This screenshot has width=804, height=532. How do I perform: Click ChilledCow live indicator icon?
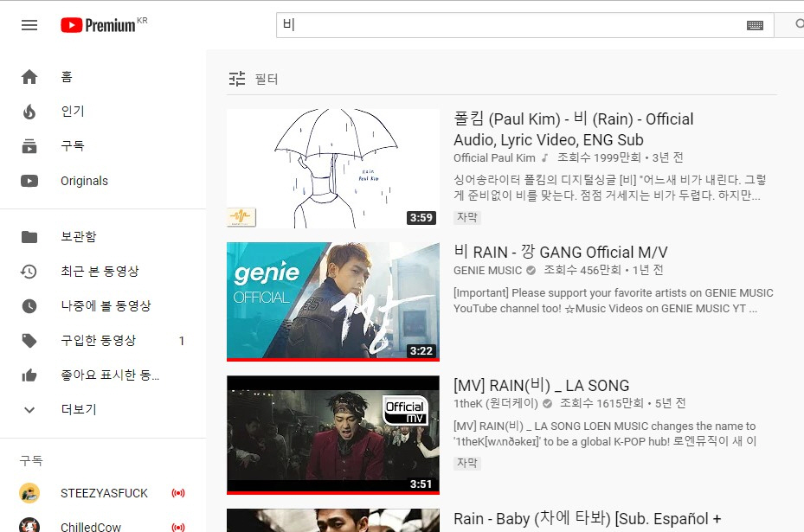click(x=178, y=527)
